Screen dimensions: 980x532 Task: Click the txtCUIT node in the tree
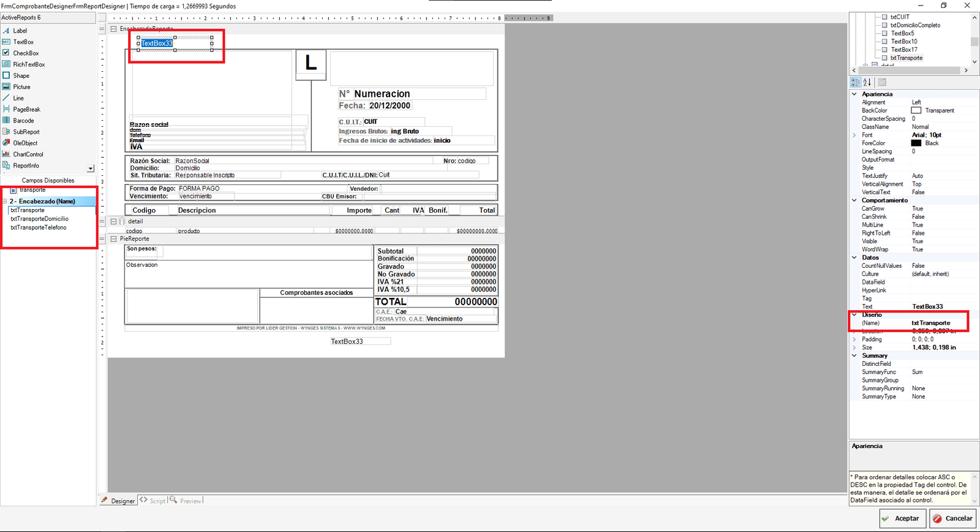pyautogui.click(x=899, y=17)
